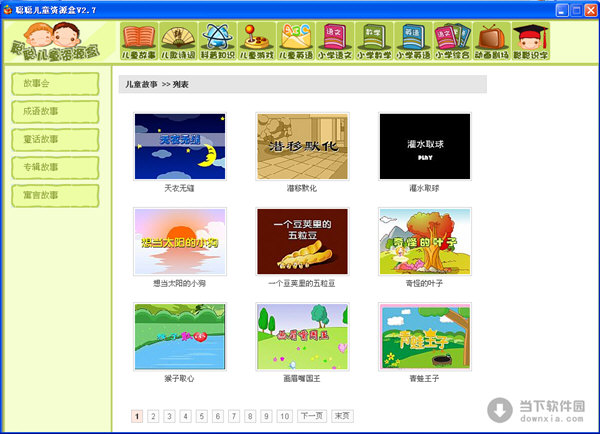Select the 故事会 sidebar category
The height and width of the screenshot is (434, 600).
[x=55, y=83]
